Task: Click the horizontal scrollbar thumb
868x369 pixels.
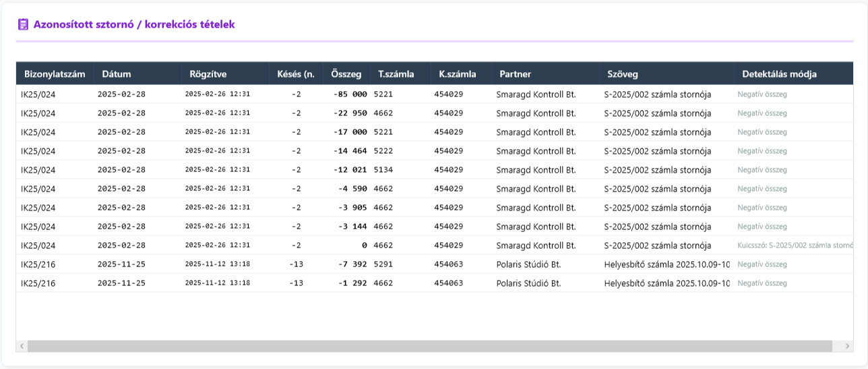Action: 431,346
